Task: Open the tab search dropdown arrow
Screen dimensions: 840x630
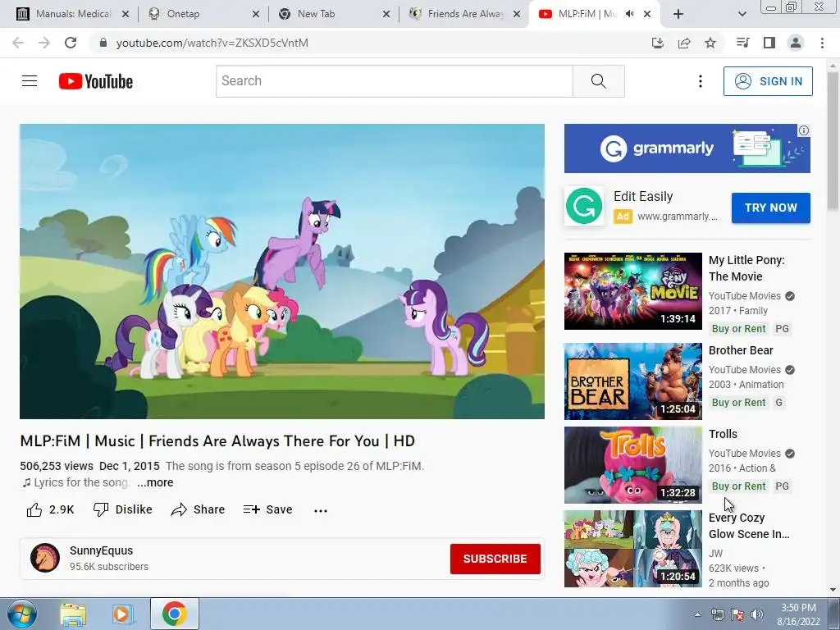Action: [742, 14]
